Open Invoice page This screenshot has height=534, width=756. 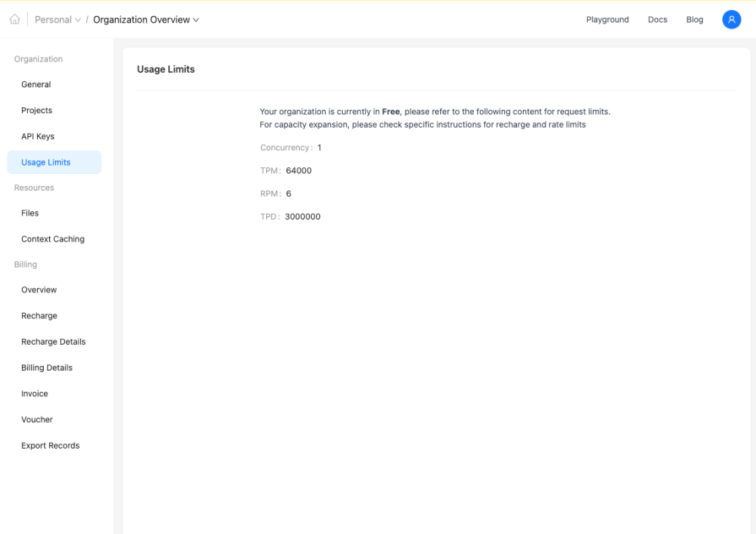point(54,394)
